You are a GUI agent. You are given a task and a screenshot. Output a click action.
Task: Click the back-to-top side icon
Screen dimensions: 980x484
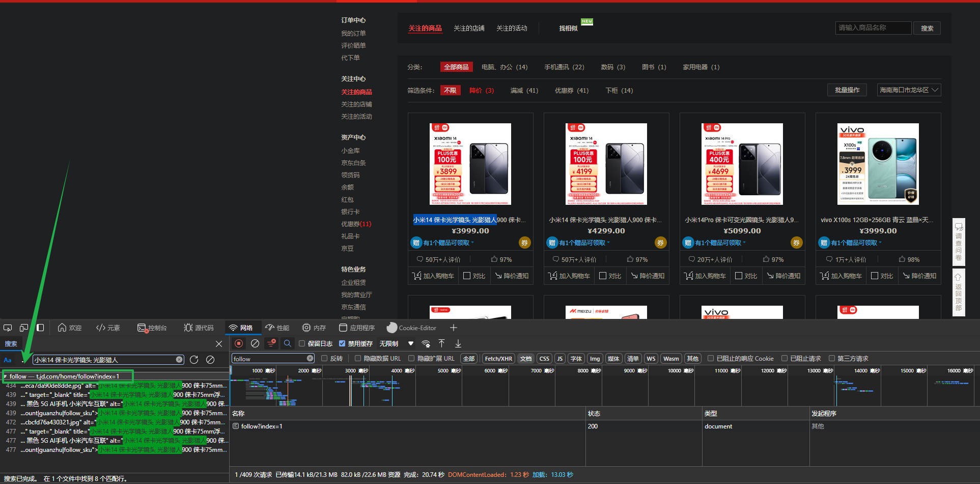tap(959, 292)
